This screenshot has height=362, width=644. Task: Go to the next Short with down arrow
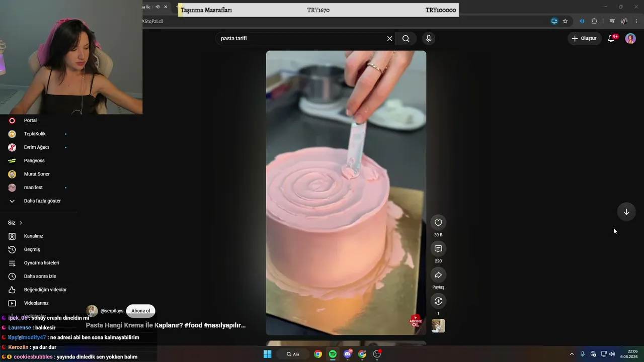(x=626, y=212)
